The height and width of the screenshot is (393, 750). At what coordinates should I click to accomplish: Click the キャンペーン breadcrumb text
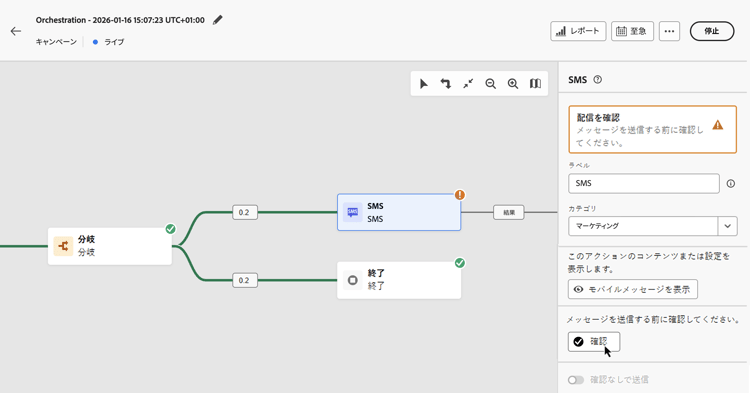[56, 42]
